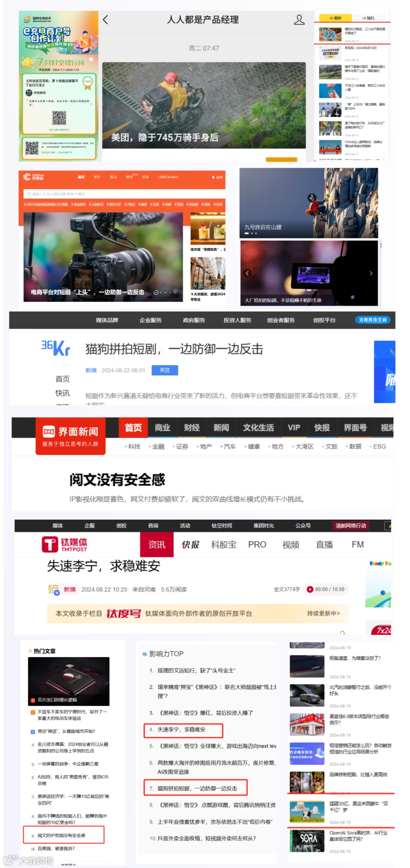Open the user profile icon in 人人都是产品经理 header
410x868 pixels.
coord(299,20)
